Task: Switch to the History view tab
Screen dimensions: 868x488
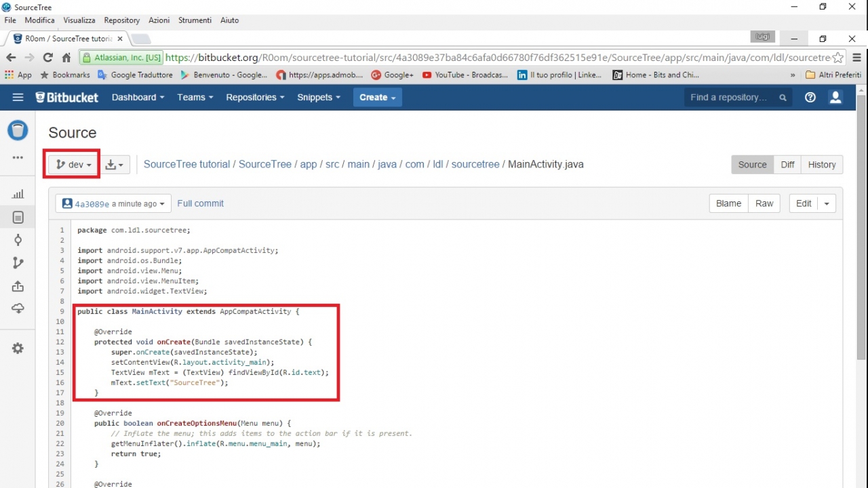Action: click(822, 165)
